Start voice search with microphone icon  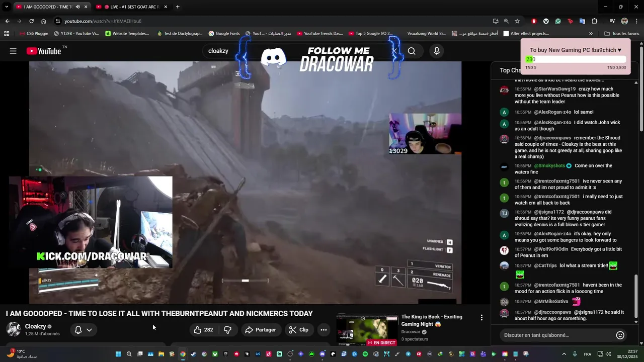point(437,51)
